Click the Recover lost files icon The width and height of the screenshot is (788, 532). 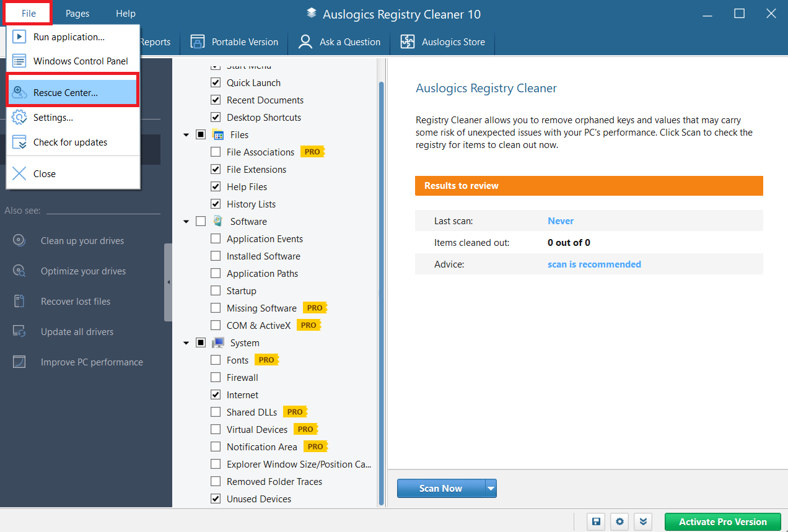coord(19,302)
